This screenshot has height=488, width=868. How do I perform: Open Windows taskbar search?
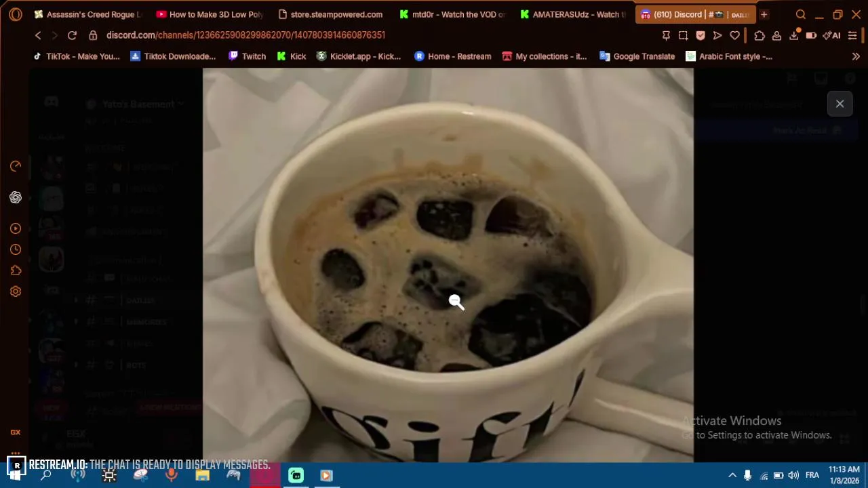(46, 475)
